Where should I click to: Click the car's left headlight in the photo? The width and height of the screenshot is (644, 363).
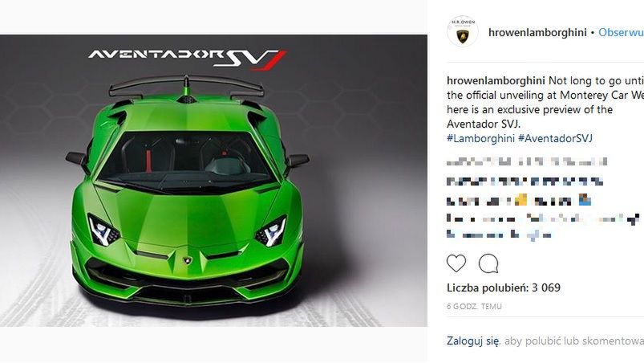pos(103,230)
